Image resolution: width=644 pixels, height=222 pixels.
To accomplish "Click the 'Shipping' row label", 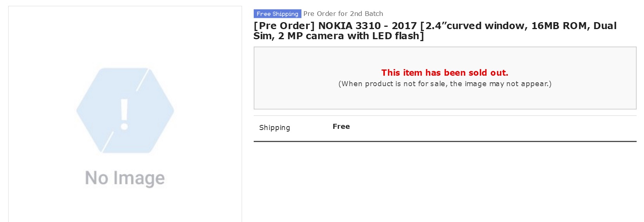I will [275, 128].
